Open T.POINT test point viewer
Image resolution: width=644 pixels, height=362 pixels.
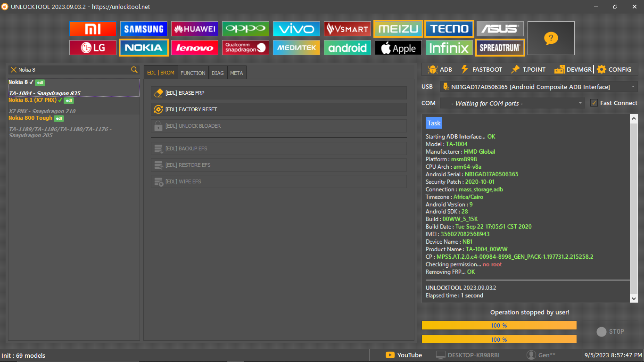[528, 69]
